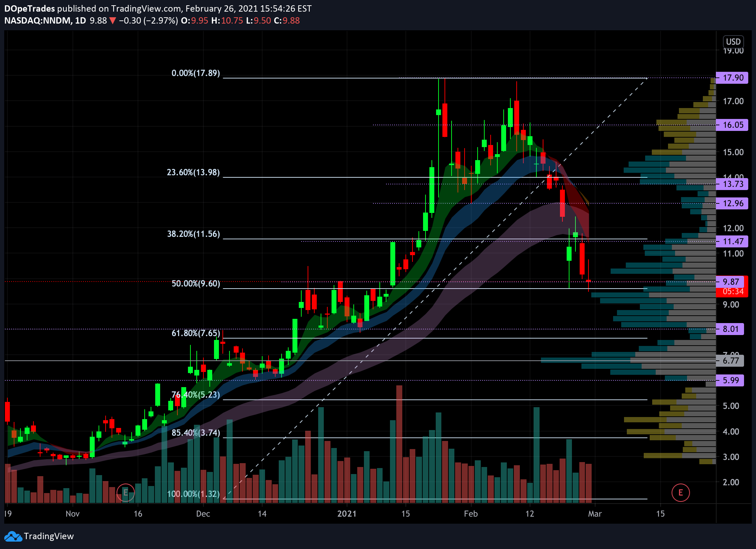Click the O:9.95 open value in header
The width and height of the screenshot is (756, 549).
tap(195, 21)
